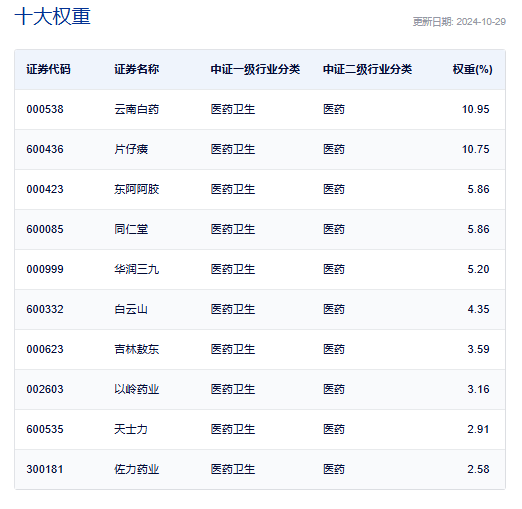Click 医药卫生 in the 佐力药业 row

[x=233, y=469]
